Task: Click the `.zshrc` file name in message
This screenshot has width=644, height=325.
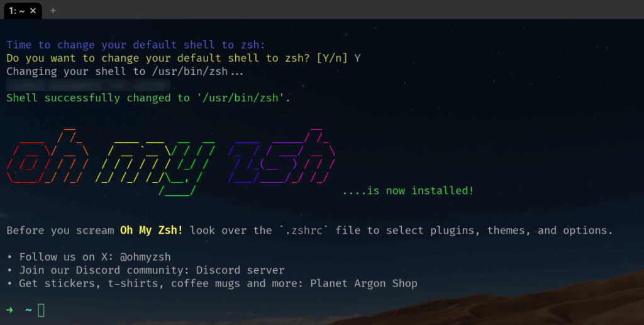Action: (304, 231)
